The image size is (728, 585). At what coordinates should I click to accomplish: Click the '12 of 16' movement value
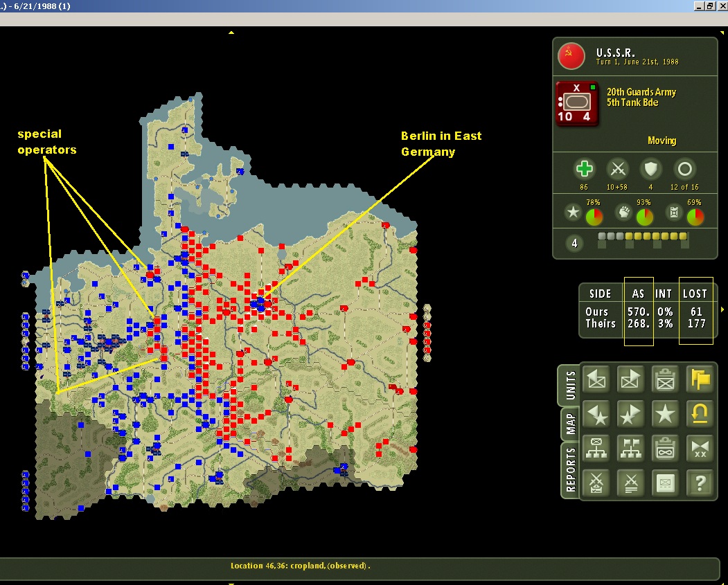pyautogui.click(x=684, y=187)
